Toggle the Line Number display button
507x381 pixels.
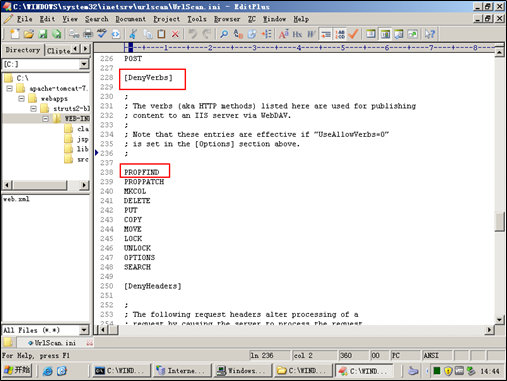click(340, 34)
